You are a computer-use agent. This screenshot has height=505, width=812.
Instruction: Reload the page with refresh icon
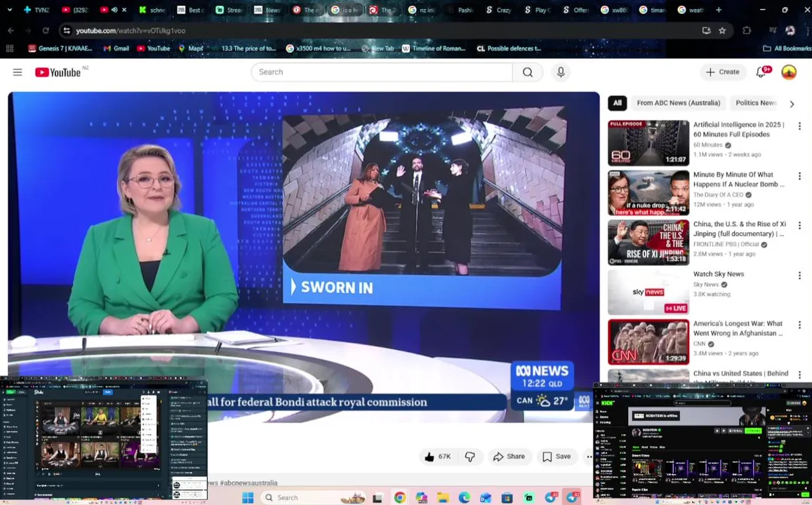46,31
